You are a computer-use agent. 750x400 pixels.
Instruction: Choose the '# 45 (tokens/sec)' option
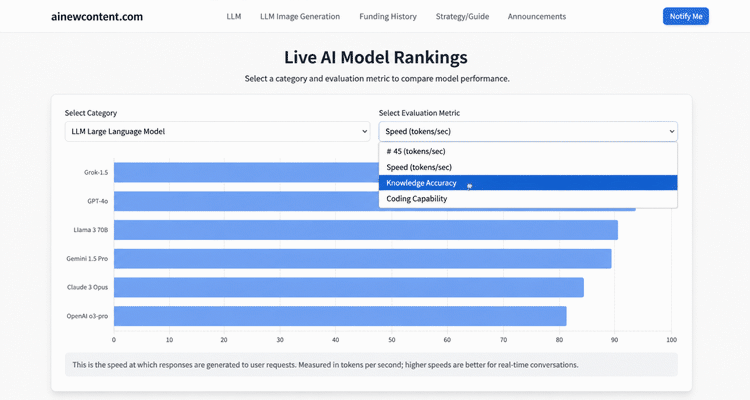pos(528,151)
